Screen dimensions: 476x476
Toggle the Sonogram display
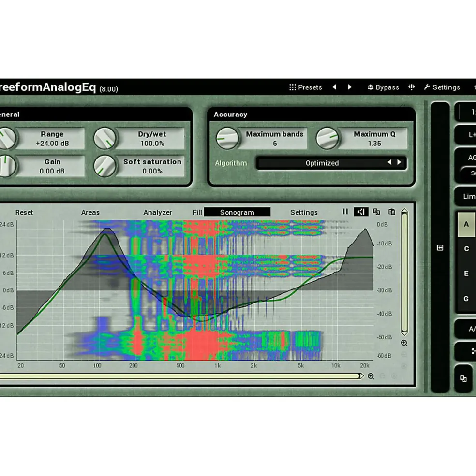237,212
